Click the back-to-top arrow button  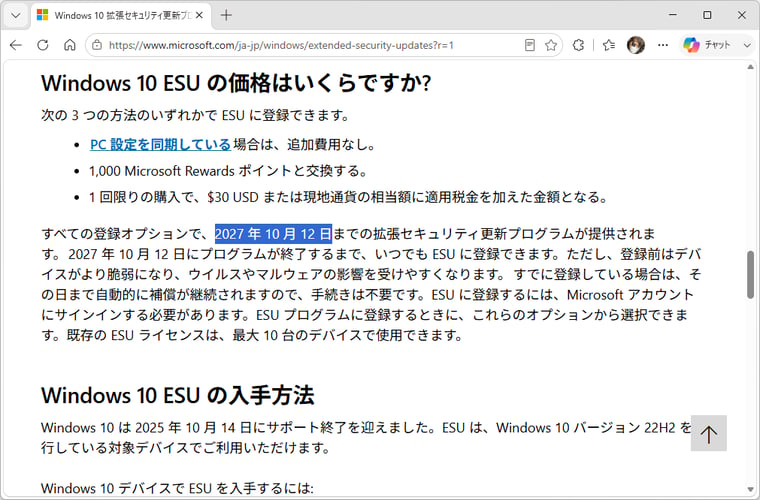709,433
